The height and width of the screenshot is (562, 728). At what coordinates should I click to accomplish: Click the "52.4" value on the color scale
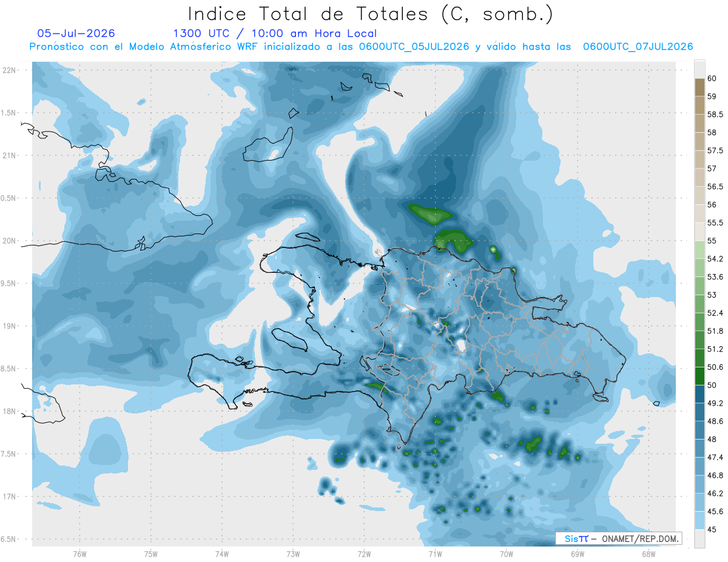(x=715, y=313)
